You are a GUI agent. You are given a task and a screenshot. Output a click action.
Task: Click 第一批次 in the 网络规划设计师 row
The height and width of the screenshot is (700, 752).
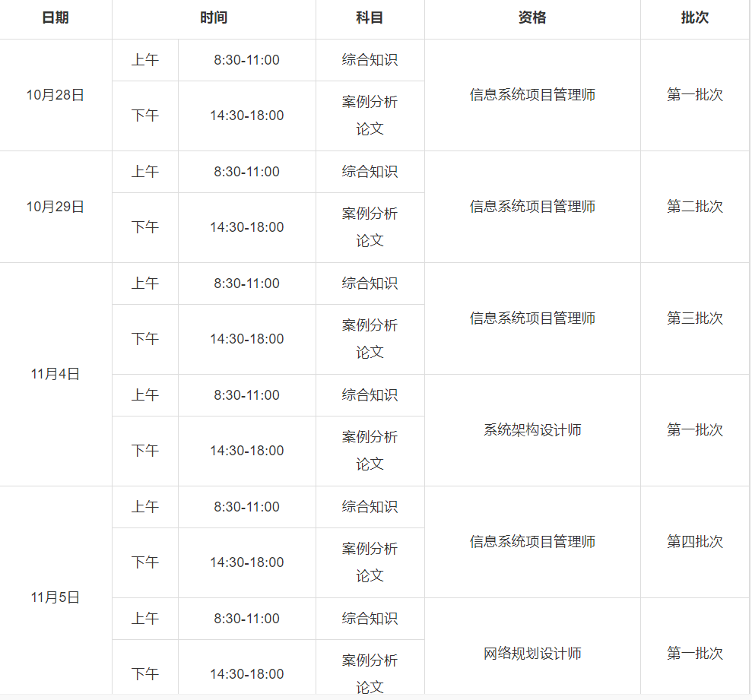pyautogui.click(x=694, y=654)
